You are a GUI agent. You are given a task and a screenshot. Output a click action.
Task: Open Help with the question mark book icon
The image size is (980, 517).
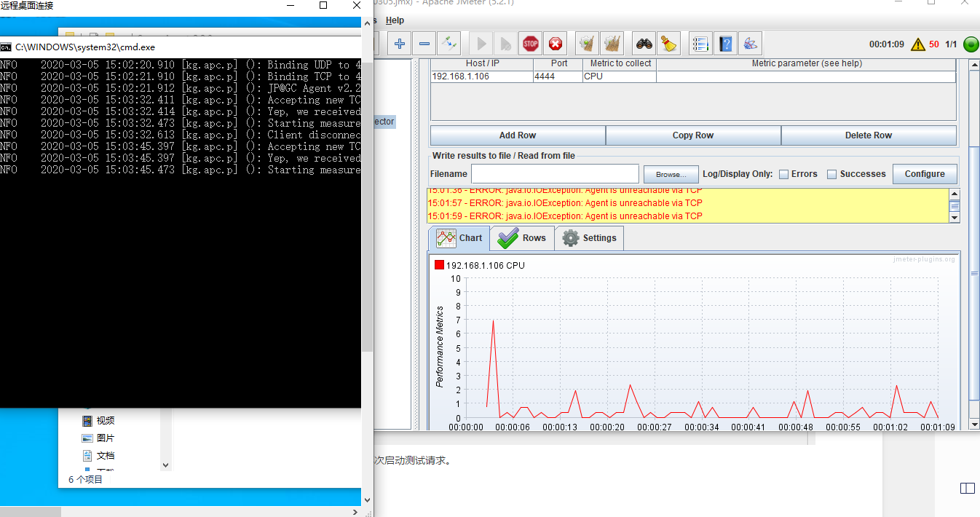pyautogui.click(x=725, y=44)
